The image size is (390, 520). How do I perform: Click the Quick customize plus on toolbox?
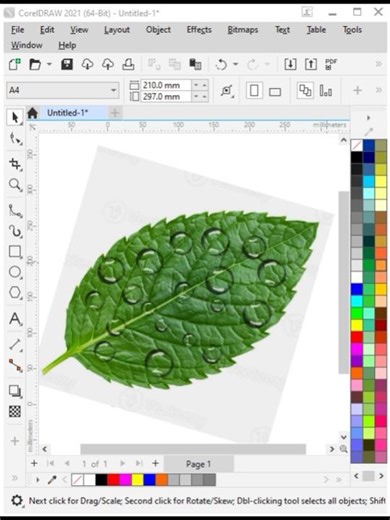pyautogui.click(x=15, y=441)
